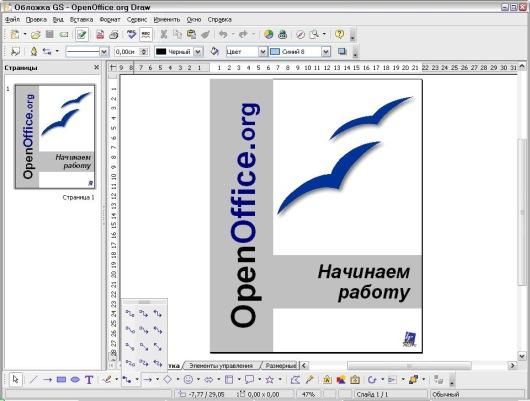Open the Формат menu
This screenshot has width=530, height=401.
110,20
